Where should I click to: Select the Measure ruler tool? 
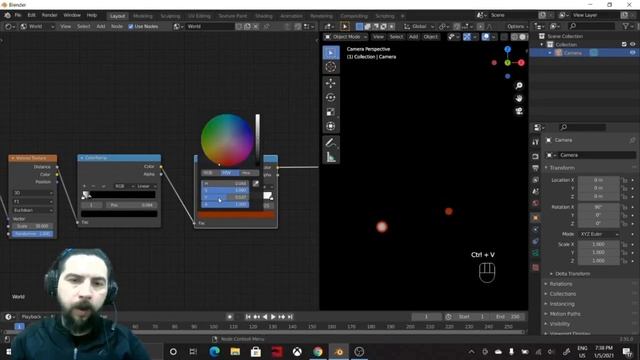click(x=331, y=157)
